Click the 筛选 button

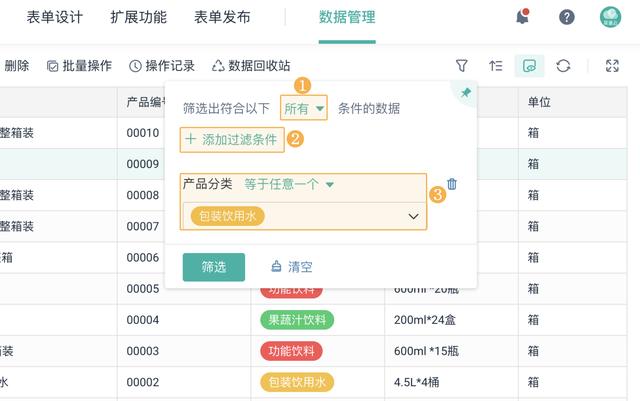(214, 267)
